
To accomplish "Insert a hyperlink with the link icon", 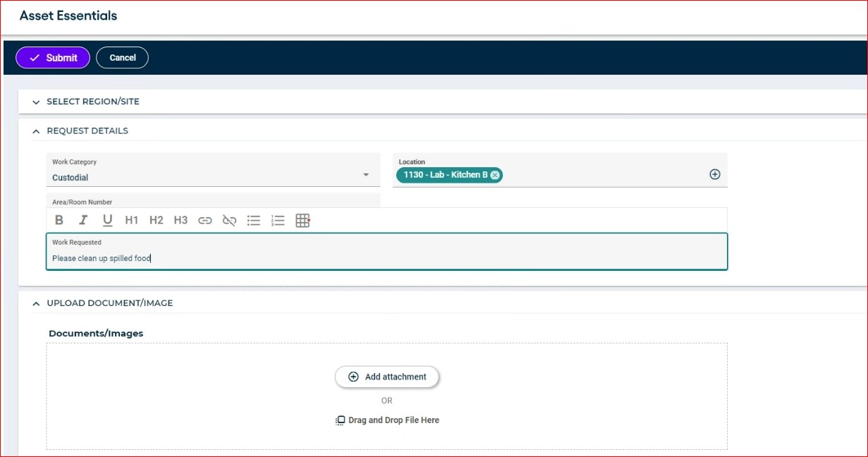I will pos(205,221).
